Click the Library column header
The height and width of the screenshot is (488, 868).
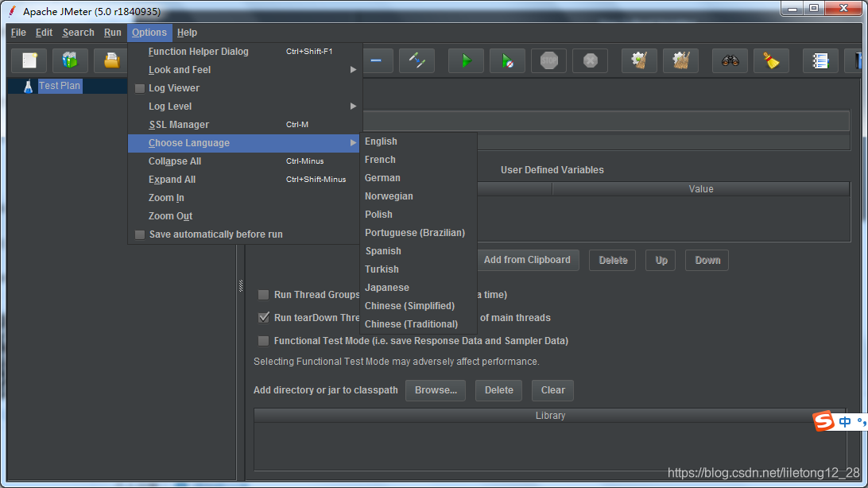[x=550, y=416]
